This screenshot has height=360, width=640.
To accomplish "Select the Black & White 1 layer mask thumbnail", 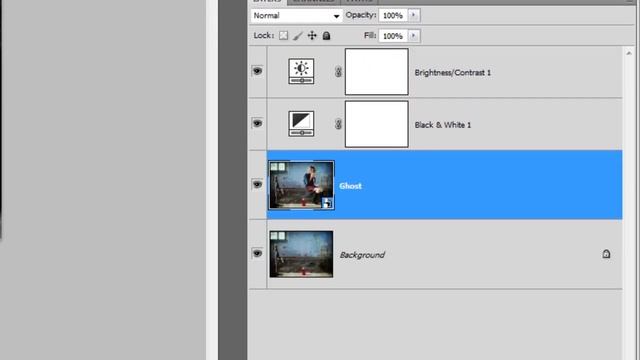I will (377, 124).
